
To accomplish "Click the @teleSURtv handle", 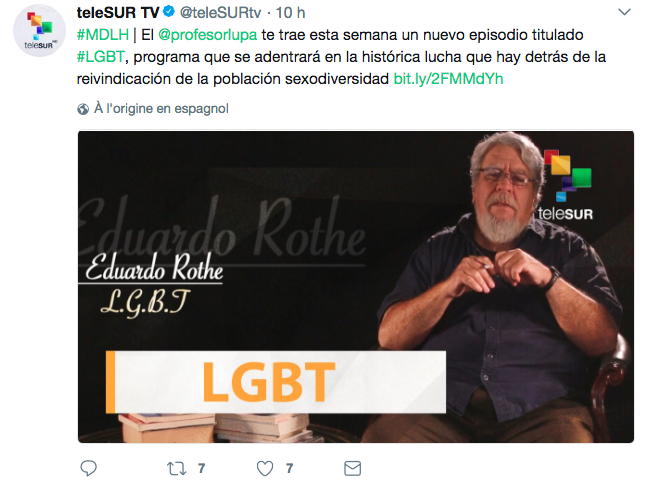I will click(220, 13).
